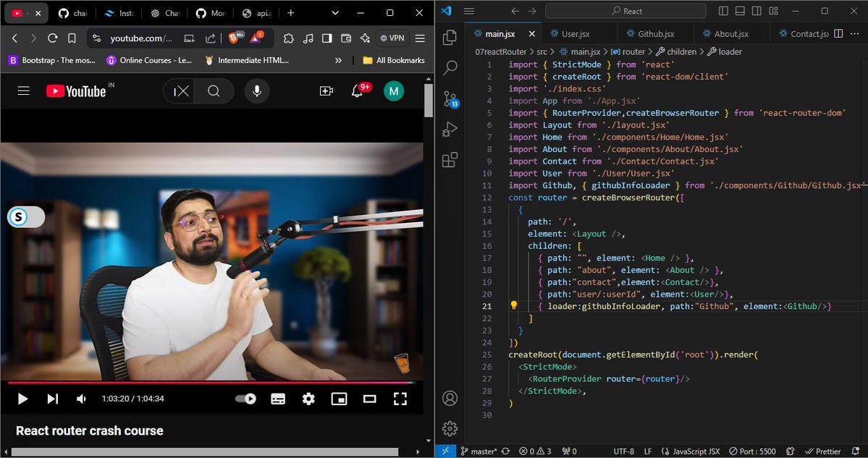Open the Brave Wallet icon
The height and width of the screenshot is (458, 868).
point(346,38)
